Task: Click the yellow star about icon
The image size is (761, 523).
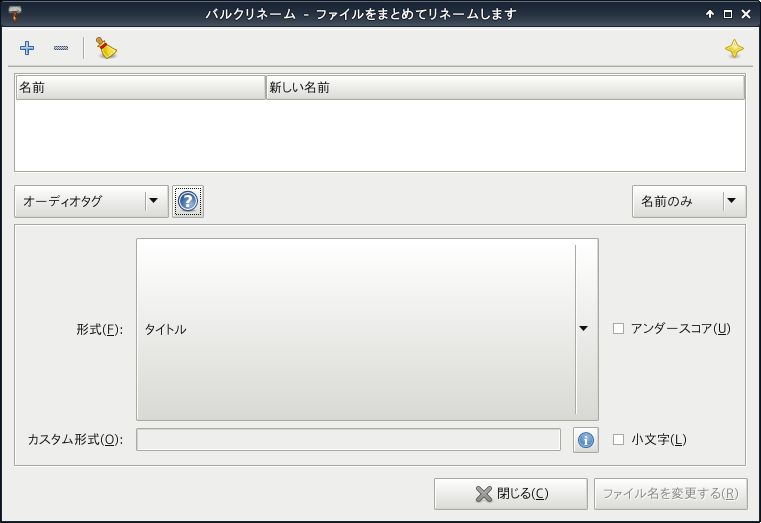Action: coord(734,49)
